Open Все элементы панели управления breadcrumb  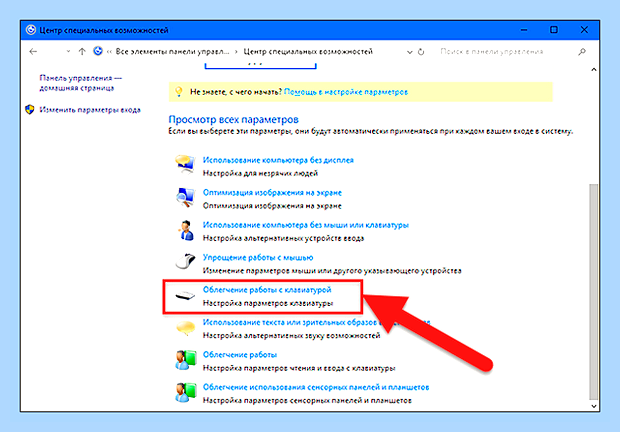(x=172, y=51)
